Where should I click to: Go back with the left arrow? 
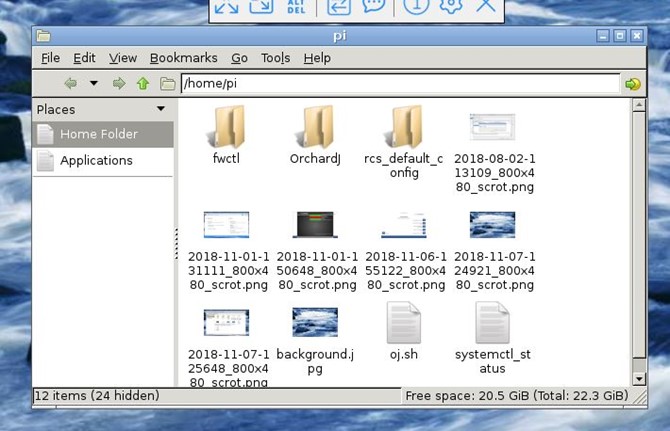coord(71,83)
